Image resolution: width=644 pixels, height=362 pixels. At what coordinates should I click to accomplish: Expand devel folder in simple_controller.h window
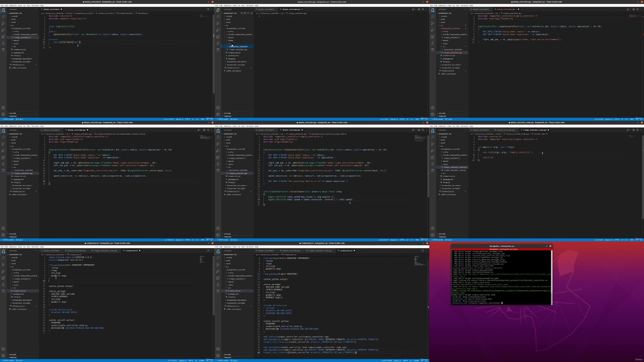tap(13, 22)
